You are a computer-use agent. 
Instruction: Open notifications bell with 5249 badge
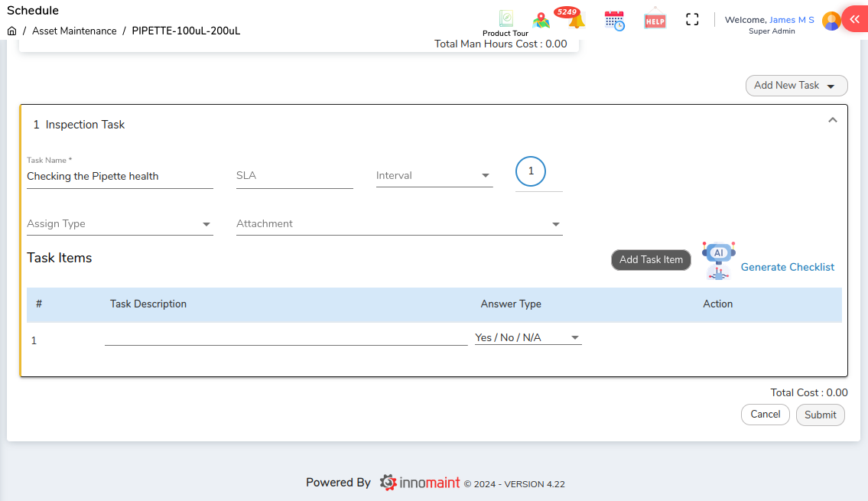tap(576, 21)
